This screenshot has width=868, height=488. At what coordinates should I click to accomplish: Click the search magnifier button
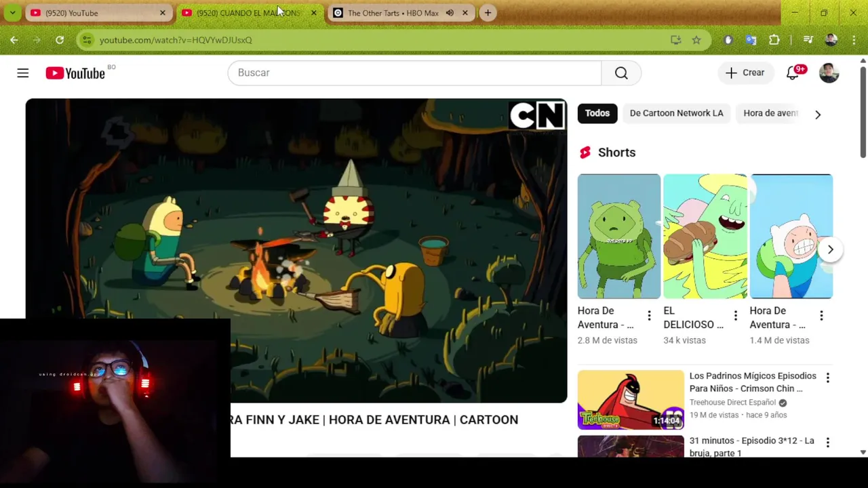point(621,73)
